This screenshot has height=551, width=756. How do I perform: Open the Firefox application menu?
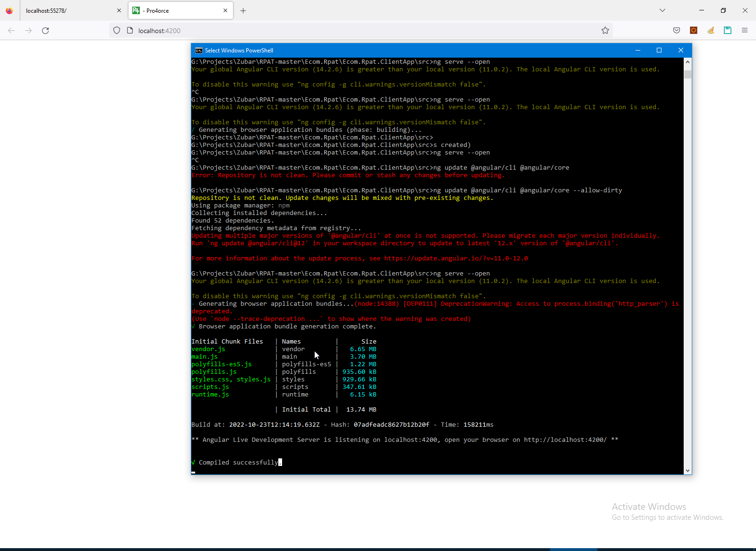click(745, 30)
